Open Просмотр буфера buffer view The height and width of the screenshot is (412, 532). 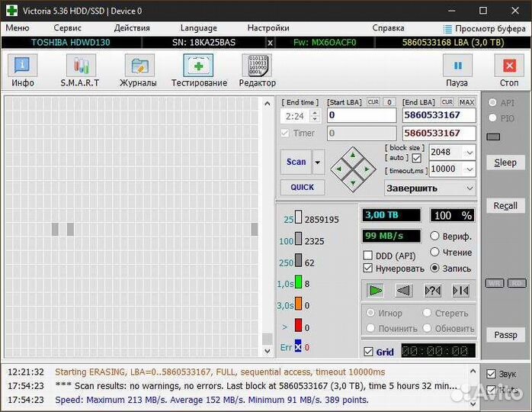(x=485, y=28)
